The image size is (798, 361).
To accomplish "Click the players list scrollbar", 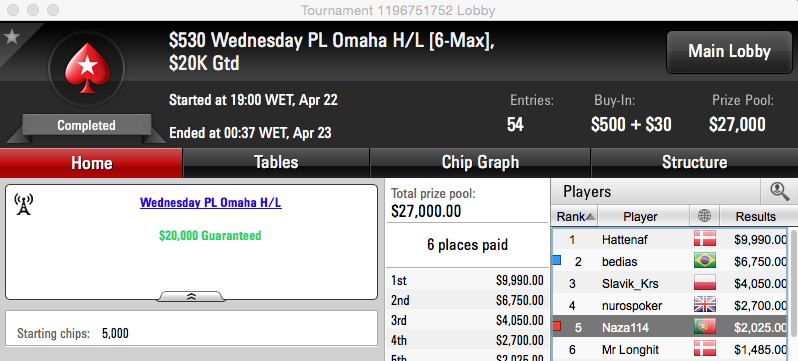I will tap(793, 283).
